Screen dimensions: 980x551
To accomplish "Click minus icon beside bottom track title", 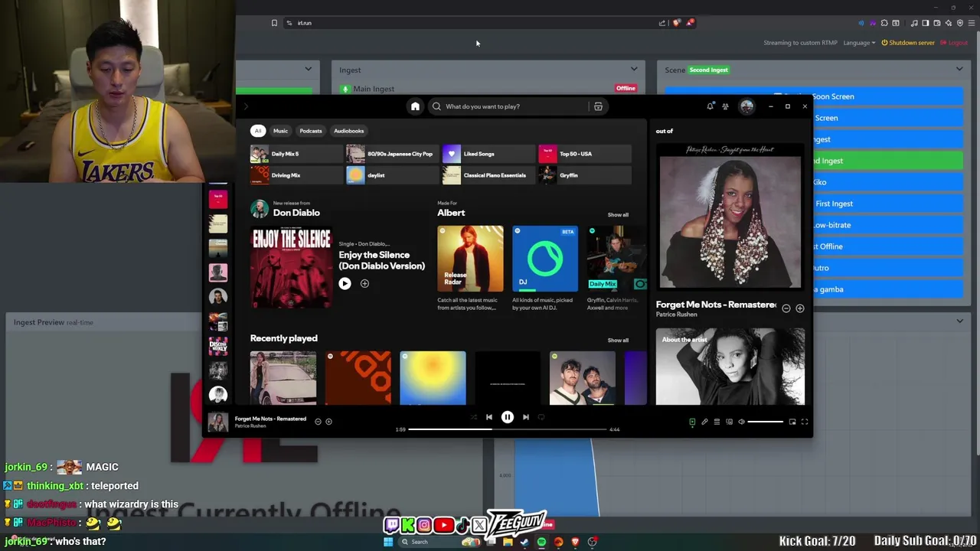I will click(x=318, y=422).
